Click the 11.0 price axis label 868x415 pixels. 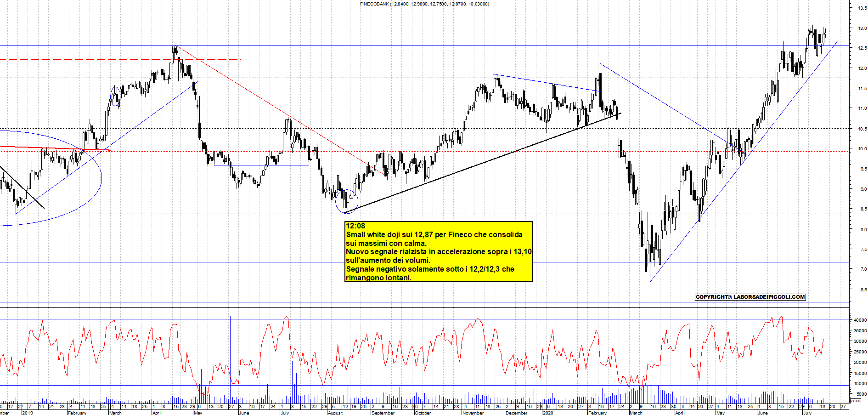(862, 108)
